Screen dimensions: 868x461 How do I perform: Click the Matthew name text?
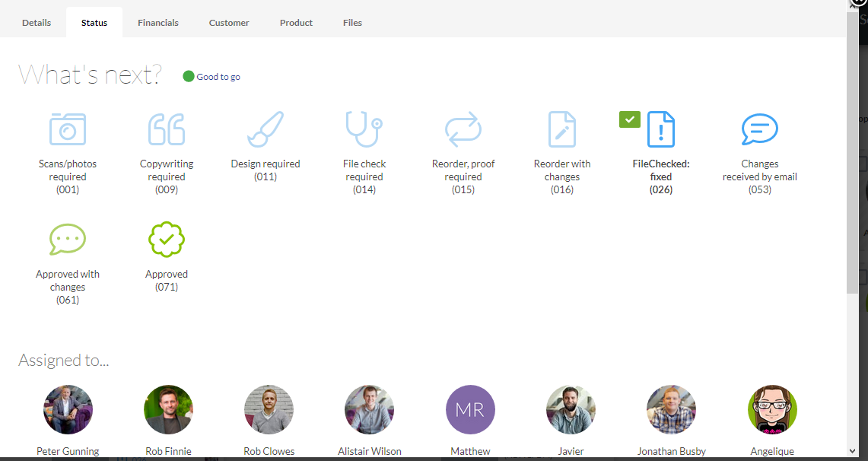pos(470,451)
